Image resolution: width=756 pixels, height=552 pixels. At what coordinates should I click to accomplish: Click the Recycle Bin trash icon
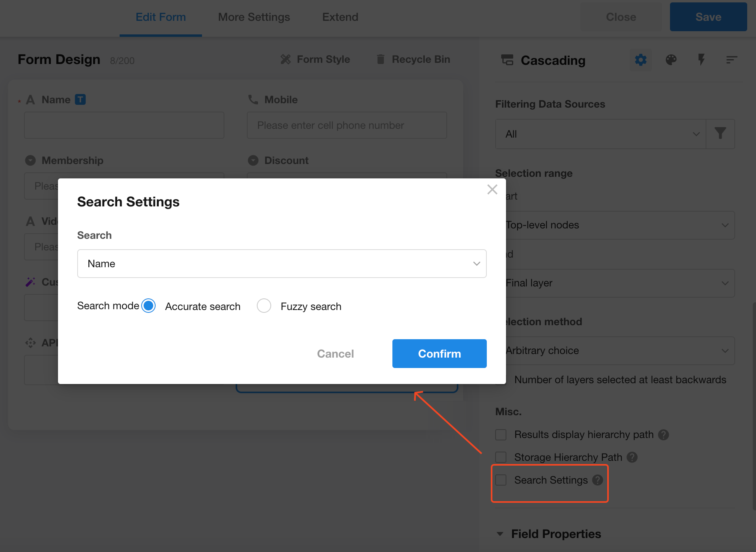click(380, 60)
